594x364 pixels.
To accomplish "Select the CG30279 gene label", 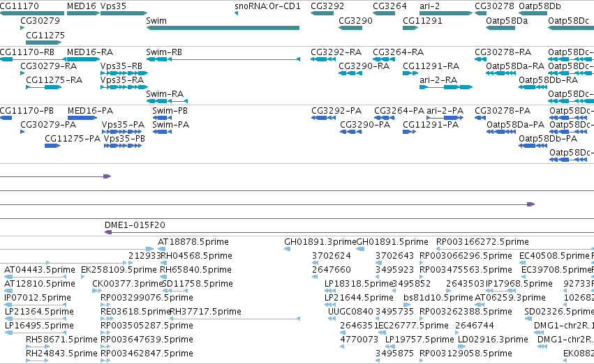I will pyautogui.click(x=40, y=21).
